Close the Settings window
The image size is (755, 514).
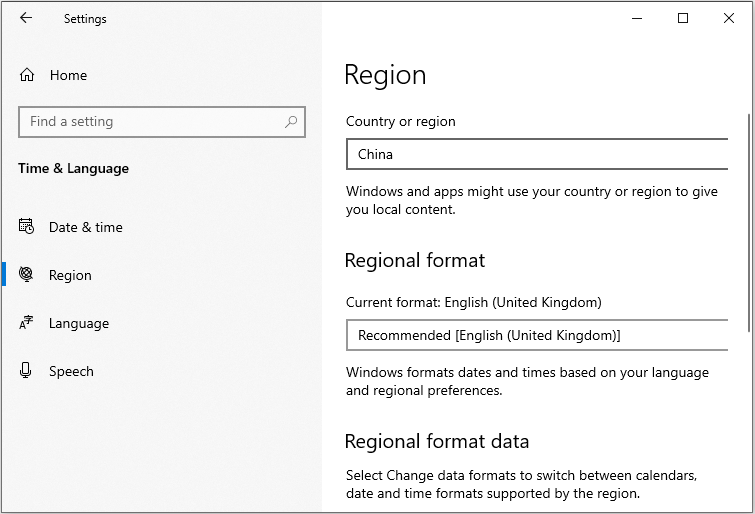729,18
